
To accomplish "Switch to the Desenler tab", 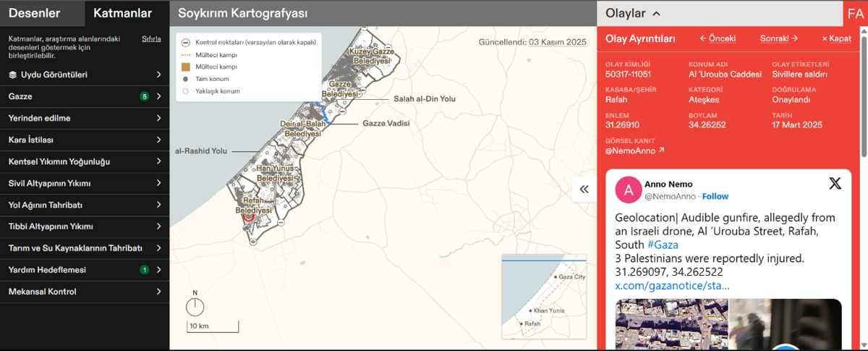I will 34,13.
